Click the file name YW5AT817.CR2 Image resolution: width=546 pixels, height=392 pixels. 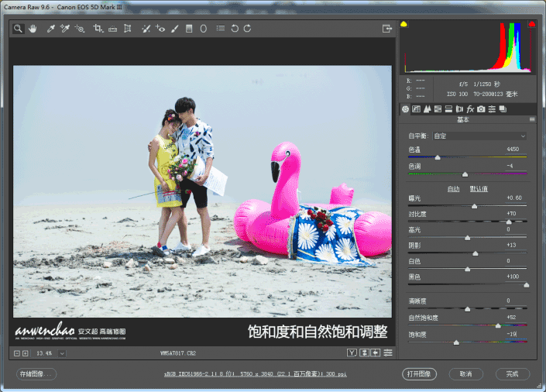tap(178, 353)
